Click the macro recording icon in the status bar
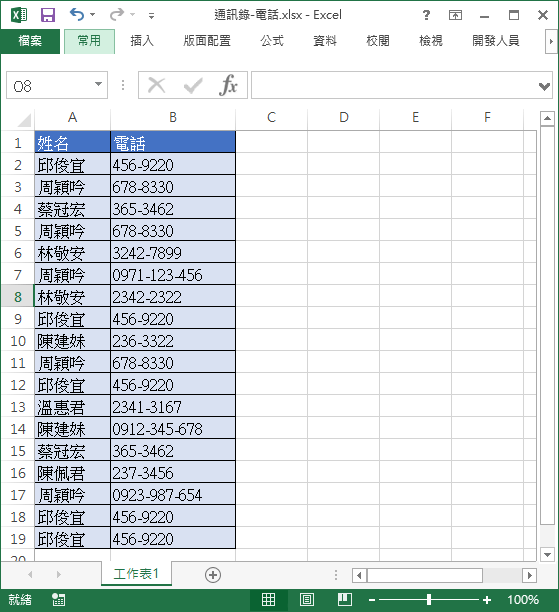Image resolution: width=559 pixels, height=612 pixels. click(x=59, y=600)
